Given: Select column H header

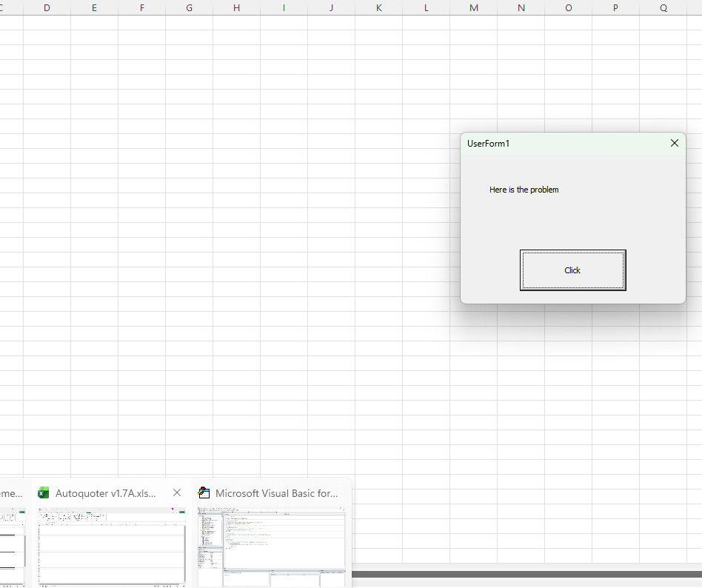Looking at the screenshot, I should [236, 7].
